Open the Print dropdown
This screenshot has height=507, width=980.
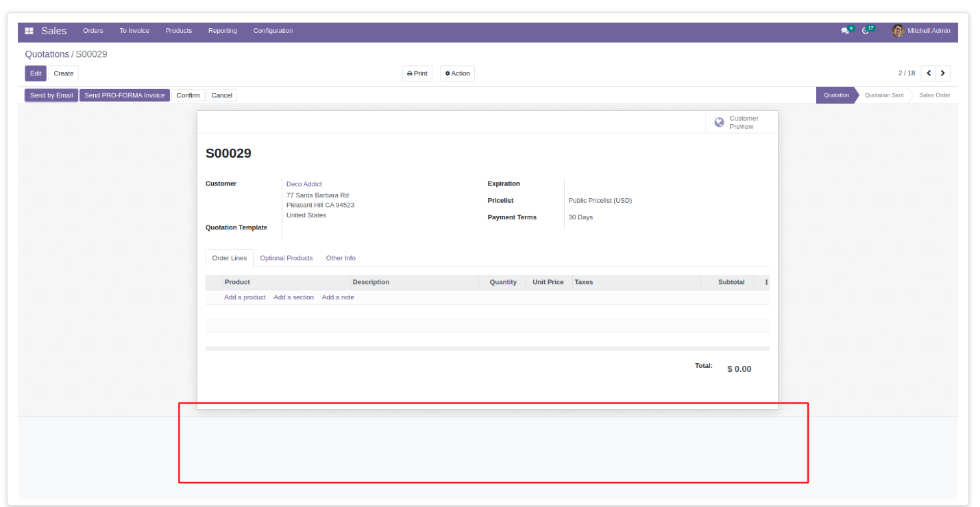417,73
